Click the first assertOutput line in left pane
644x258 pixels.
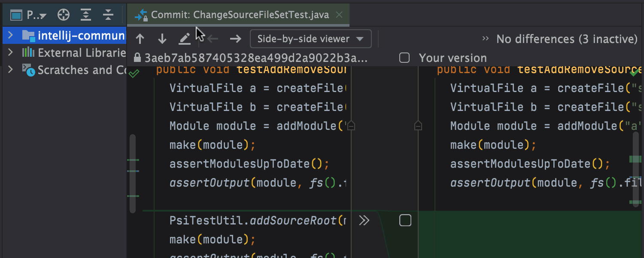(x=258, y=183)
